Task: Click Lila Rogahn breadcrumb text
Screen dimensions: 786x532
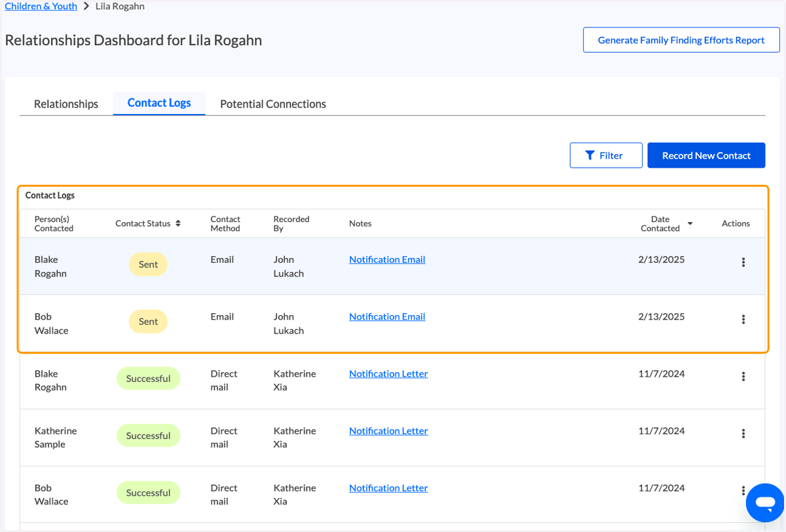Action: pyautogui.click(x=120, y=6)
